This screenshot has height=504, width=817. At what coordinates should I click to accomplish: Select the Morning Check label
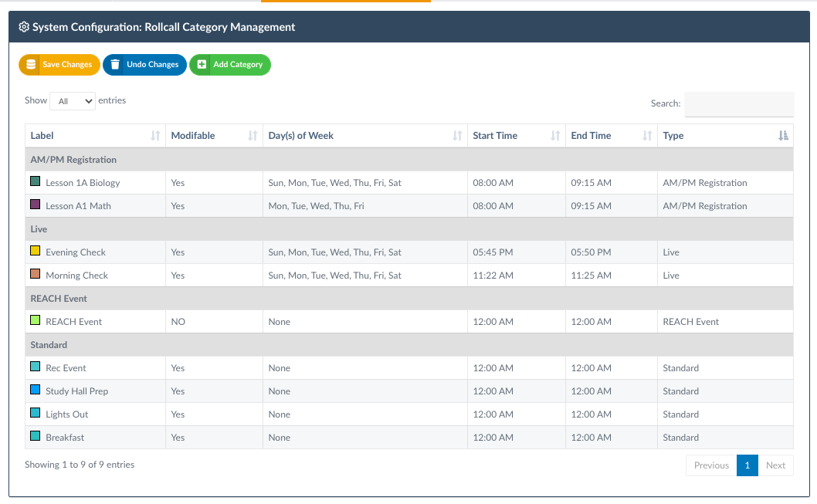point(76,276)
